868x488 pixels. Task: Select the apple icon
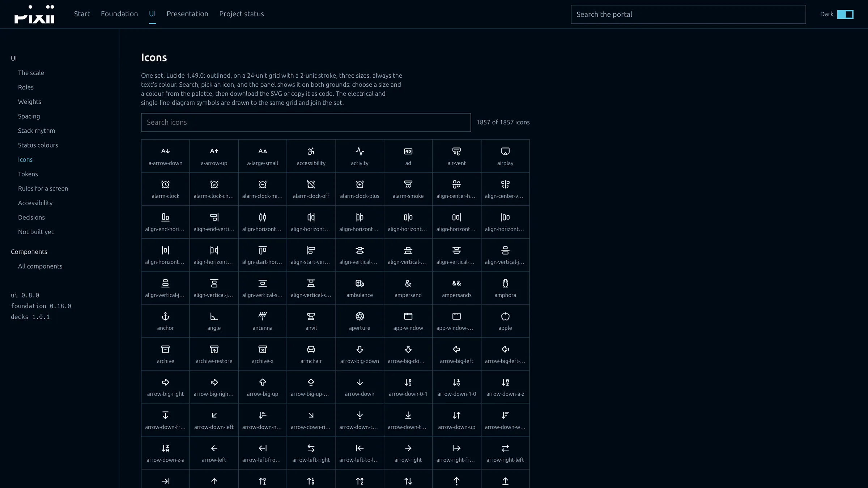coord(505,321)
